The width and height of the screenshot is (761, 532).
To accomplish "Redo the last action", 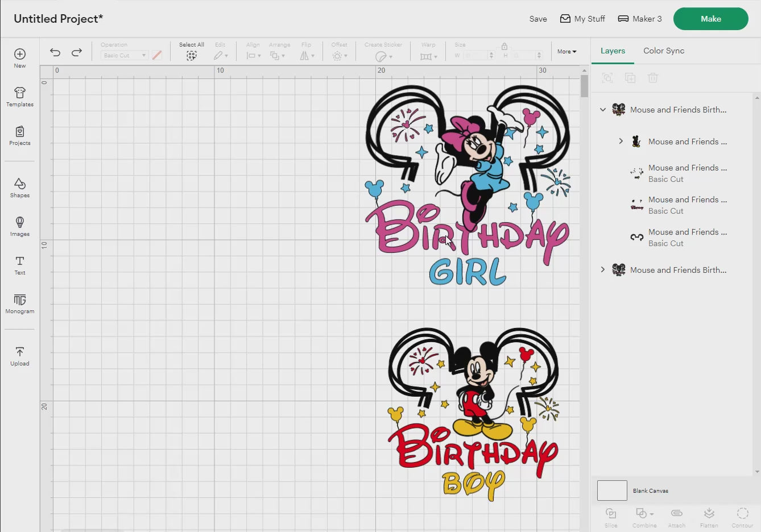I will (x=77, y=52).
